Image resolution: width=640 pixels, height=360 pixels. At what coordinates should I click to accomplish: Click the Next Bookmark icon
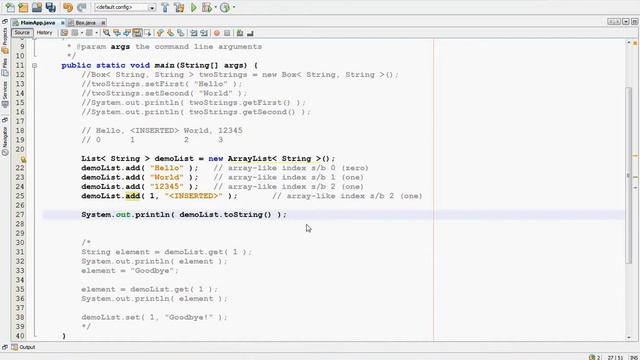[170, 33]
